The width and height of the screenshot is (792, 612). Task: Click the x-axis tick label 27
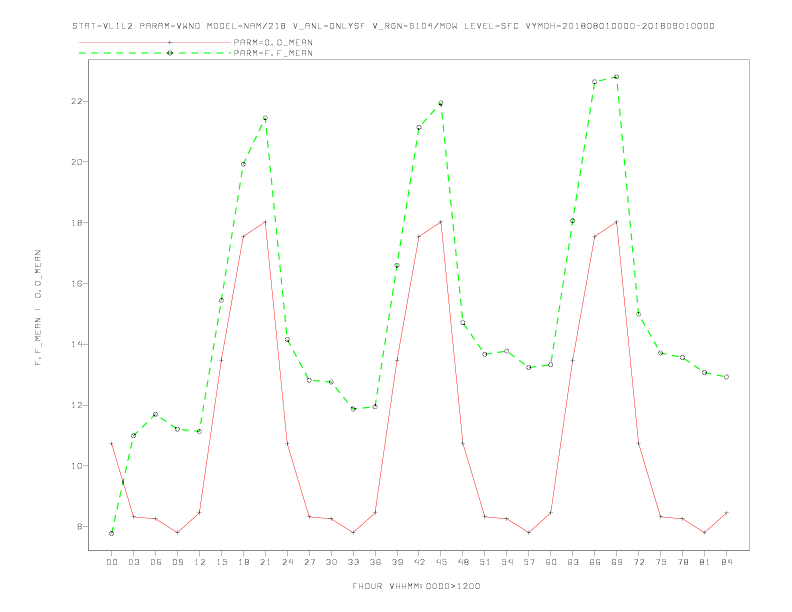point(309,562)
